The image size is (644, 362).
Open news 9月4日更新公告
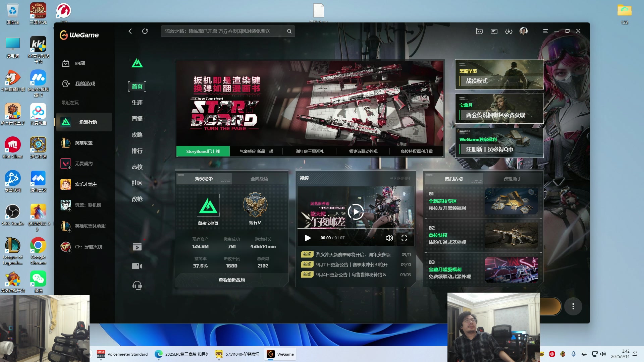(353, 275)
